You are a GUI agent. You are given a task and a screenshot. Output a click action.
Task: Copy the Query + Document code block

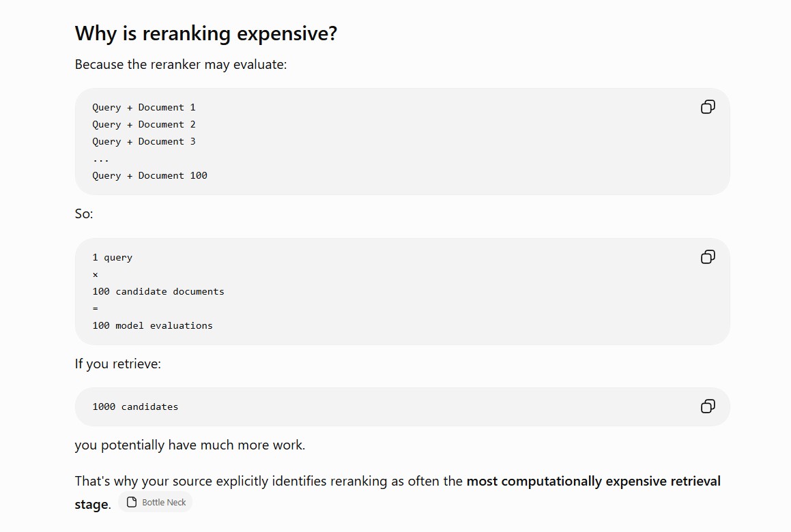(708, 107)
